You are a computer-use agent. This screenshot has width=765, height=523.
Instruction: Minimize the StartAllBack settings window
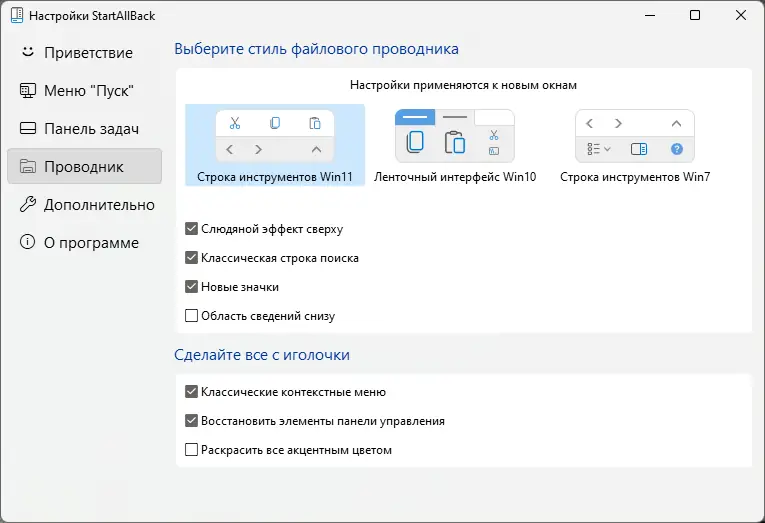tap(649, 16)
